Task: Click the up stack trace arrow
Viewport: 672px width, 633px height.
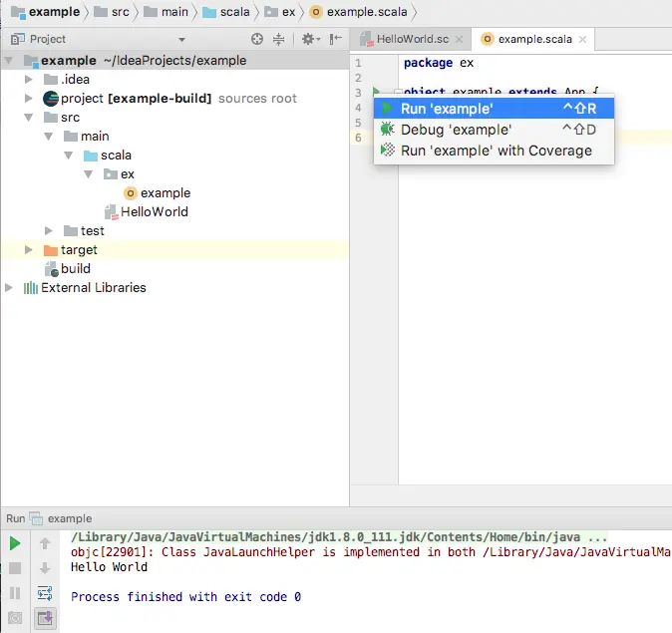Action: click(45, 543)
